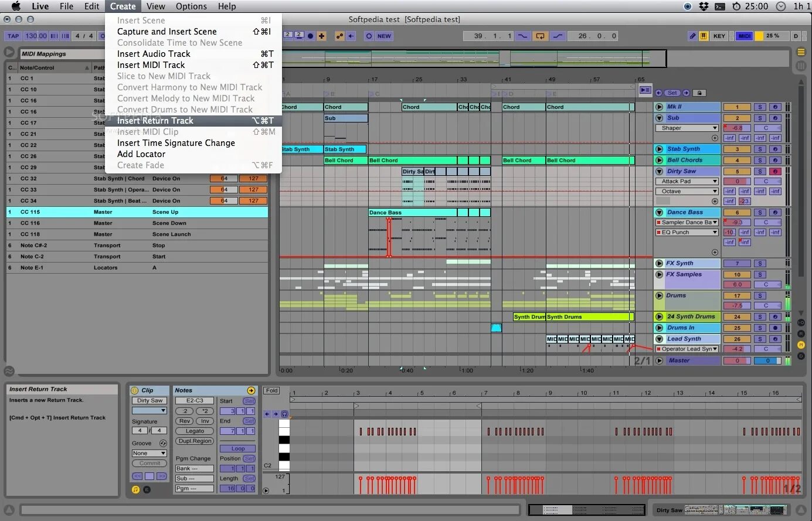Click follow/scroll display icon above track list

(x=645, y=90)
